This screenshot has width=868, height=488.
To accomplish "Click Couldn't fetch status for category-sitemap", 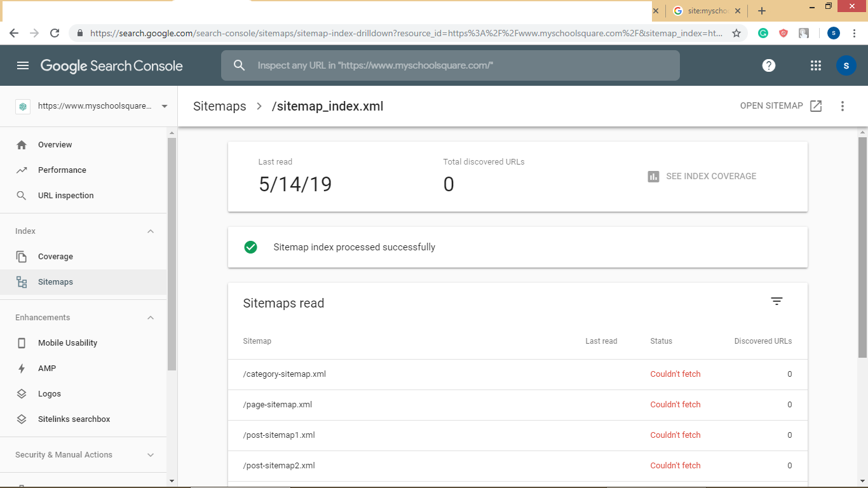I will point(675,374).
